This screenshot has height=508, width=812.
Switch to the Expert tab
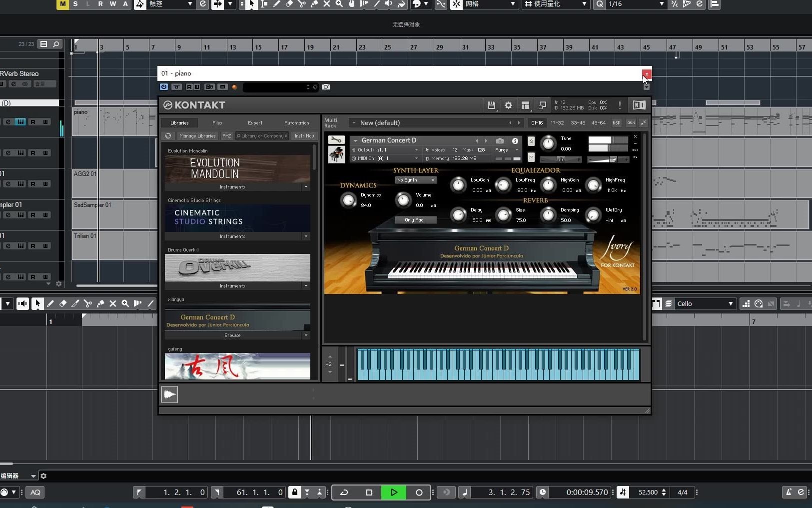pos(255,123)
